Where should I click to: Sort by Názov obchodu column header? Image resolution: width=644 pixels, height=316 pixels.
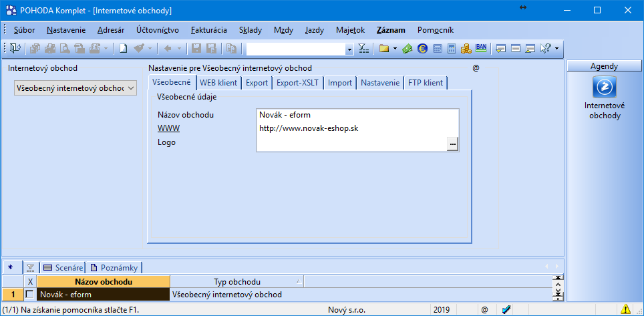click(x=104, y=282)
